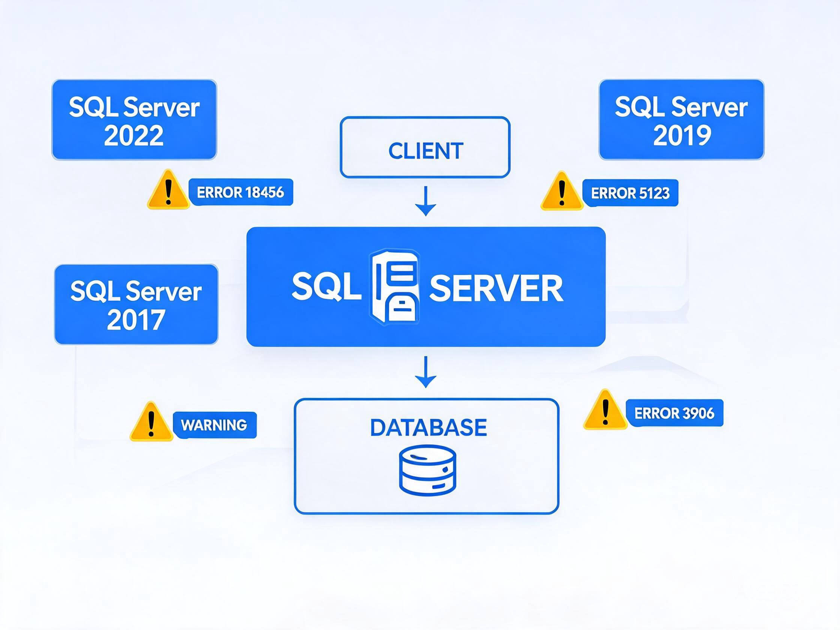Click the server tower icon
840x630 pixels.
pyautogui.click(x=395, y=287)
